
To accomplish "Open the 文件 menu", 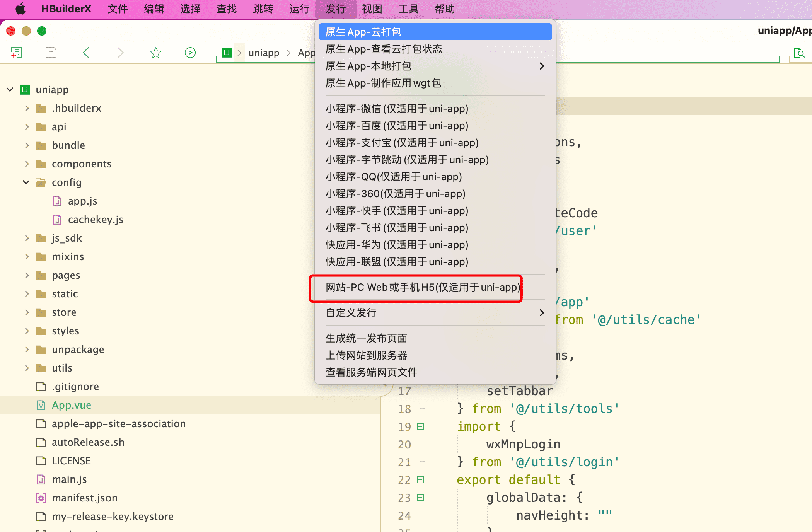I will click(118, 9).
